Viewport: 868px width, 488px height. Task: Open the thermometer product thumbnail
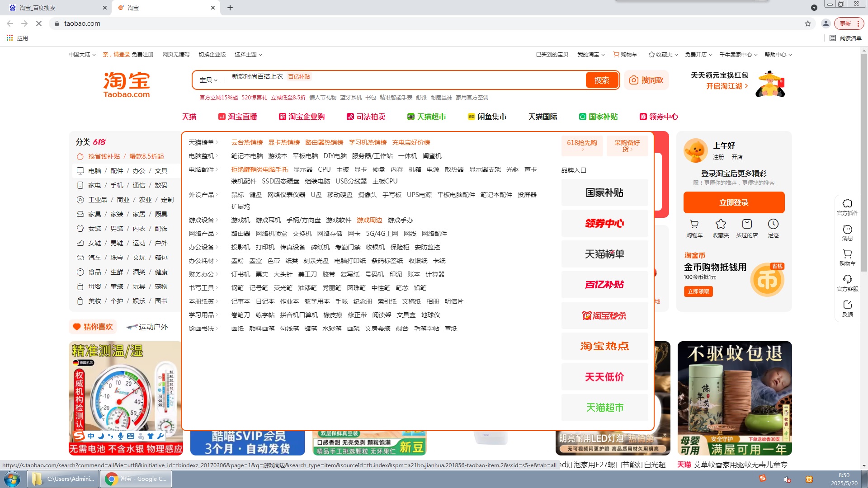[125, 398]
